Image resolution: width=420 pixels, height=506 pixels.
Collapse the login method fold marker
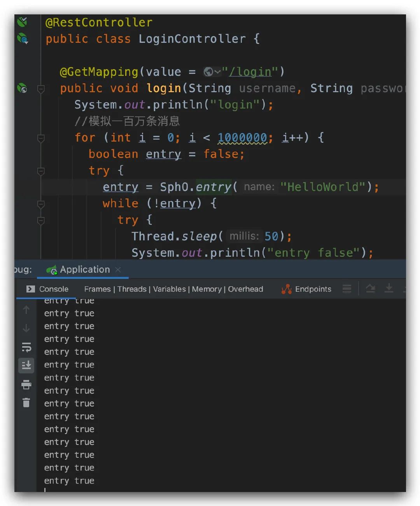point(40,89)
